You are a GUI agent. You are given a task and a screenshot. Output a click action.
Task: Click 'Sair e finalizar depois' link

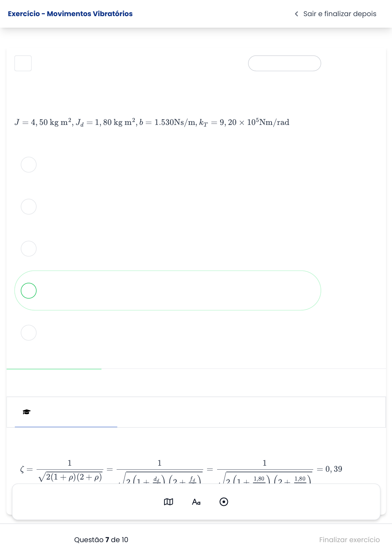pos(340,14)
